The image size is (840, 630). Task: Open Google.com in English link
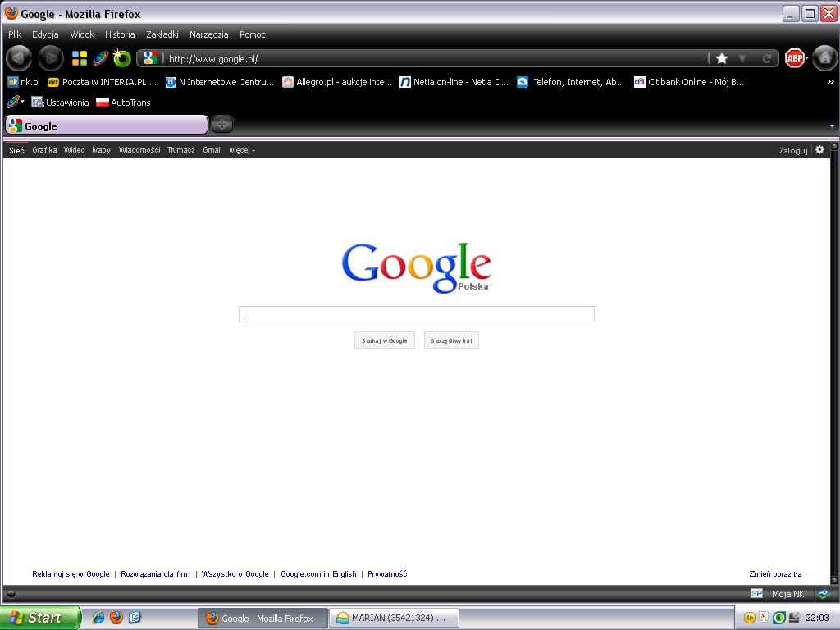point(318,573)
